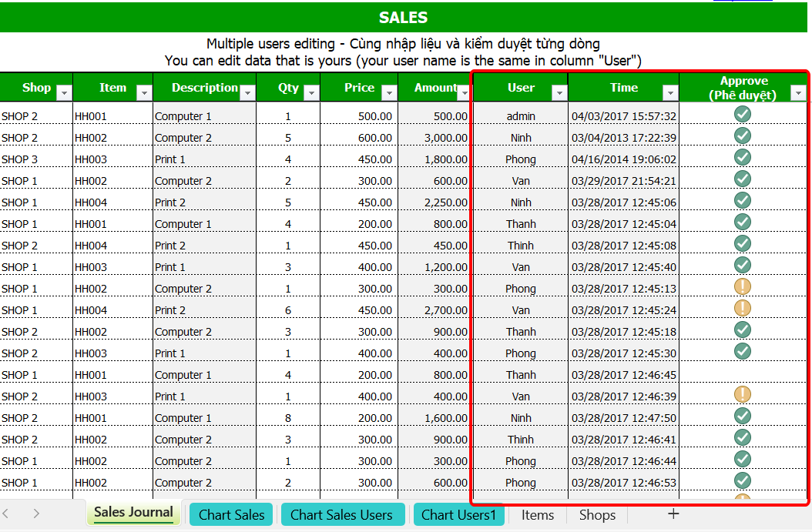Open the User column filter dropdown
The height and width of the screenshot is (532, 812).
point(559,93)
